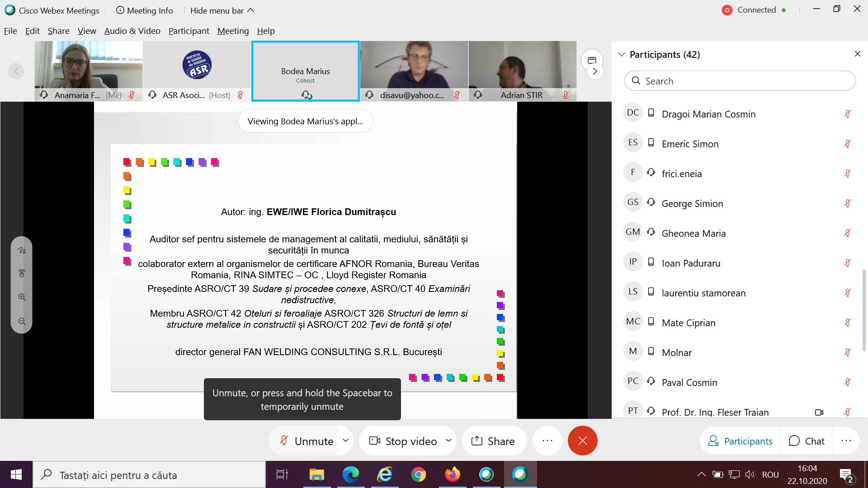Click the Share button

494,441
